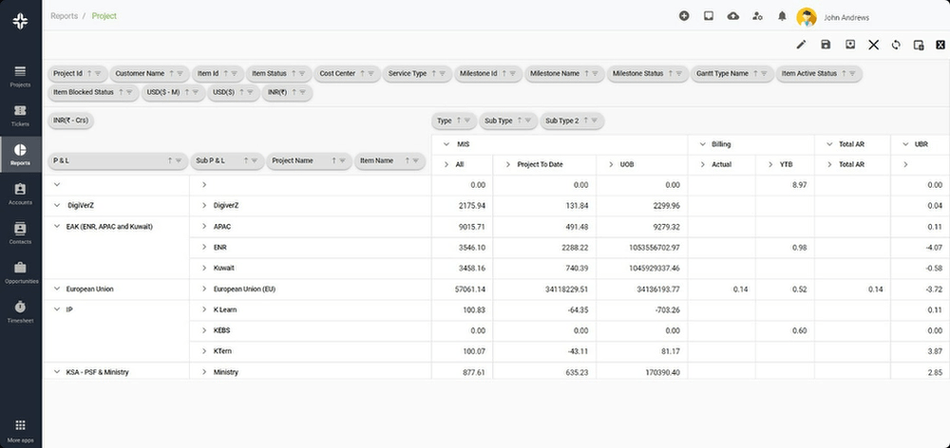Toggle sort arrow on Cost Center chip
Viewport: 950px width, 448px height.
(362, 73)
